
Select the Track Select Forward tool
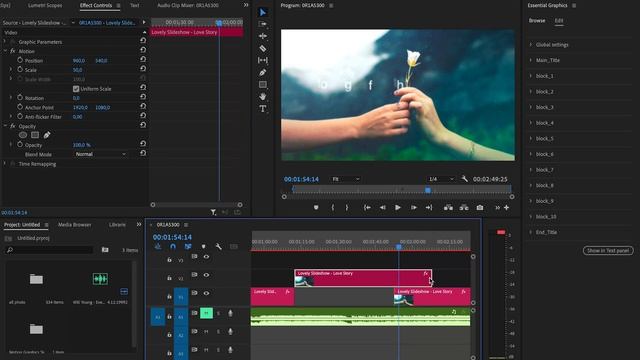coord(262,24)
